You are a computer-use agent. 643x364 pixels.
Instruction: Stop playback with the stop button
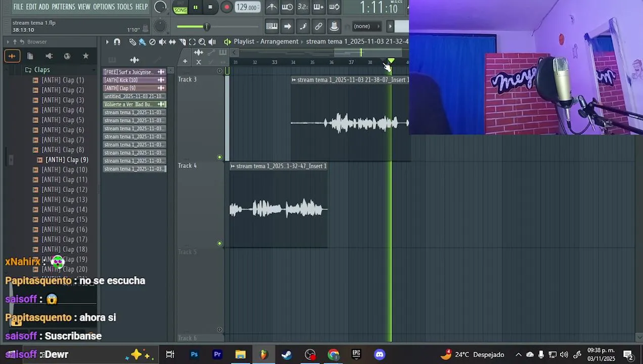(210, 7)
